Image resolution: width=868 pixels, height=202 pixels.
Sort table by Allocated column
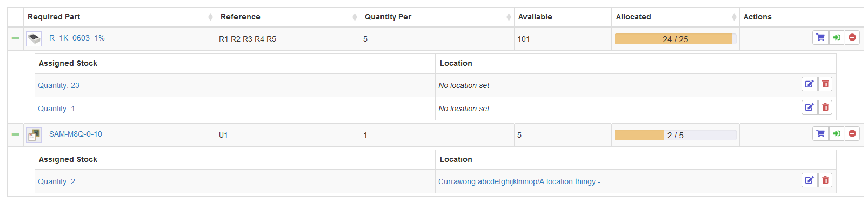pyautogui.click(x=675, y=17)
